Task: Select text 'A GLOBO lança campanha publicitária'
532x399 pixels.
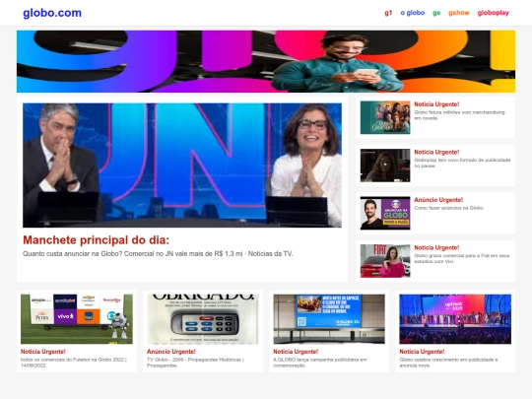Action: [x=316, y=360]
